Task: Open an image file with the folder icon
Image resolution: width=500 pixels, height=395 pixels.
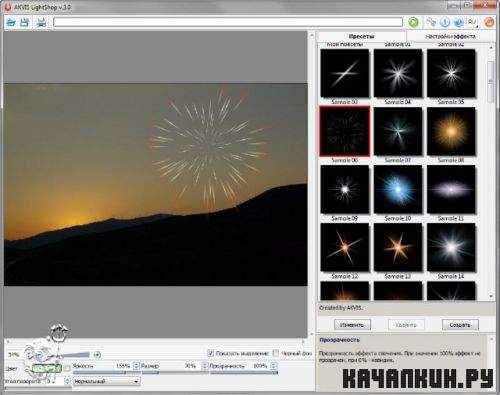Action: [11, 23]
